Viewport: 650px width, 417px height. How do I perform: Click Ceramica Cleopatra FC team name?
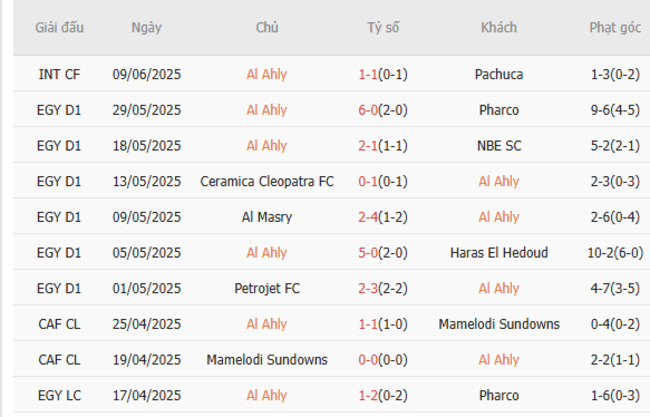267,181
